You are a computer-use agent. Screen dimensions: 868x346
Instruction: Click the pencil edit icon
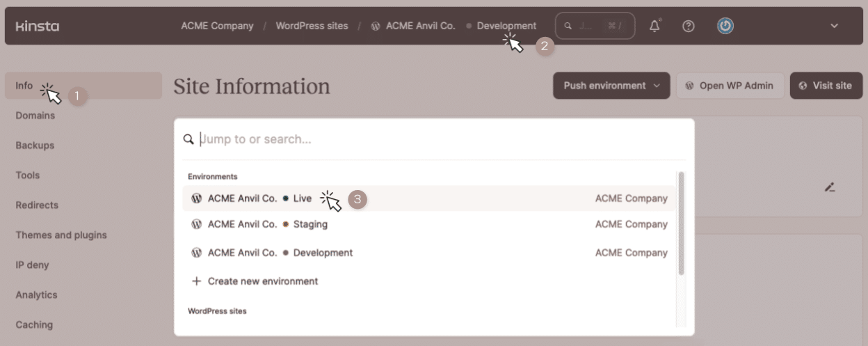[829, 187]
